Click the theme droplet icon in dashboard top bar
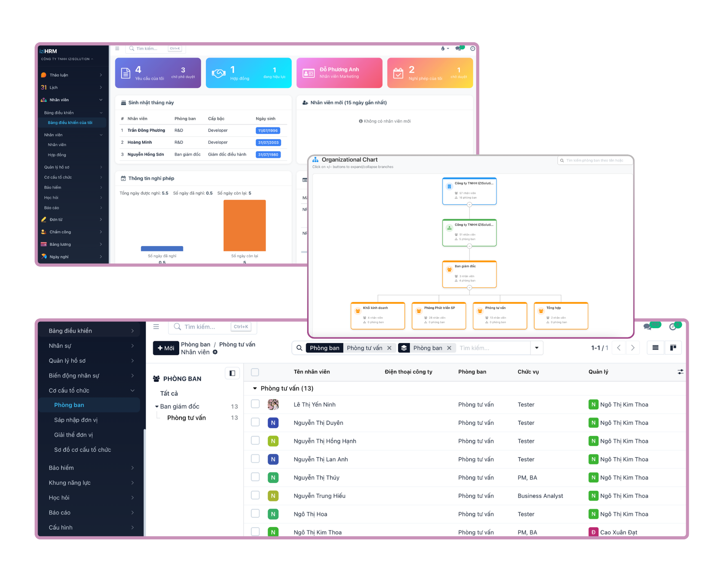Screen dimensions: 728x566 tap(443, 48)
